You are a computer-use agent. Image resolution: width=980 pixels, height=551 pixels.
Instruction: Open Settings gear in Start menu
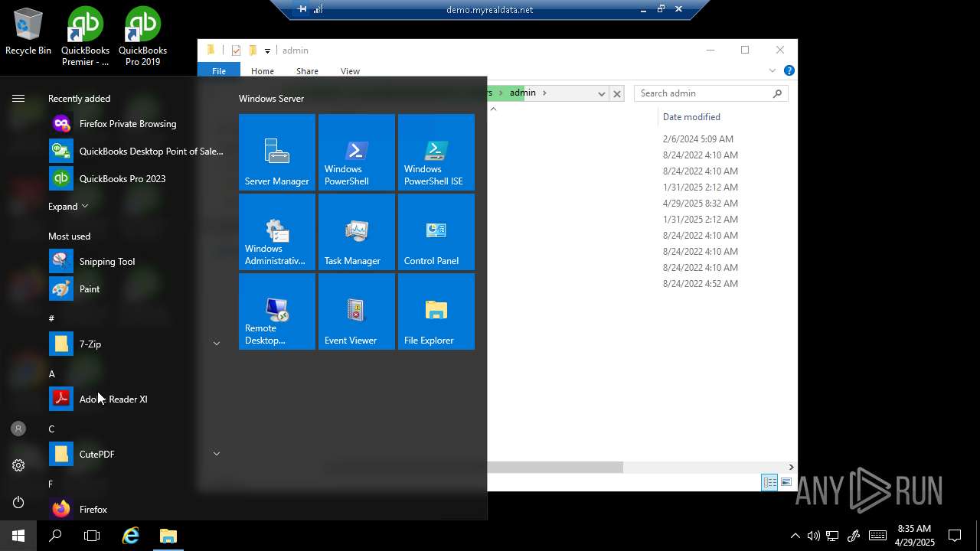click(x=18, y=465)
